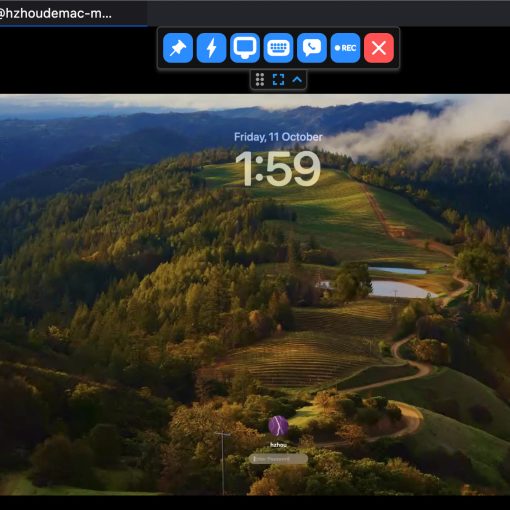Screen dimensions: 510x510
Task: Toggle fullscreen view icon
Action: (x=278, y=80)
